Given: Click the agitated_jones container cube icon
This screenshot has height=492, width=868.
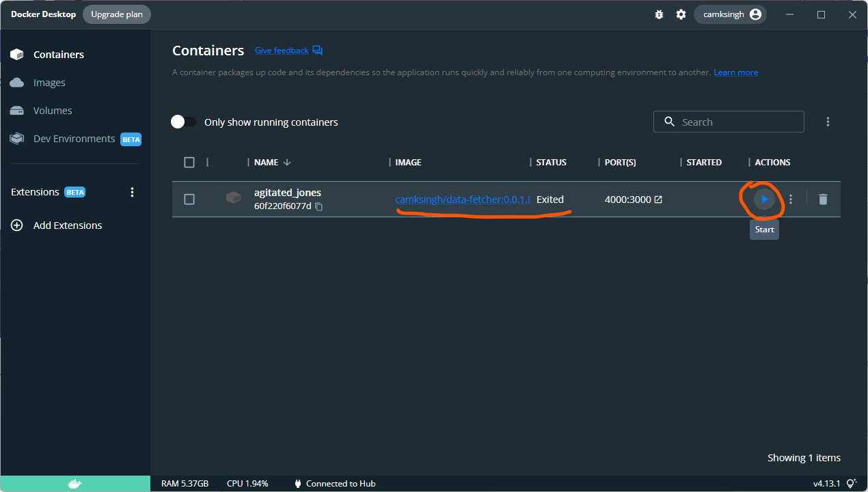Looking at the screenshot, I should pyautogui.click(x=234, y=198).
